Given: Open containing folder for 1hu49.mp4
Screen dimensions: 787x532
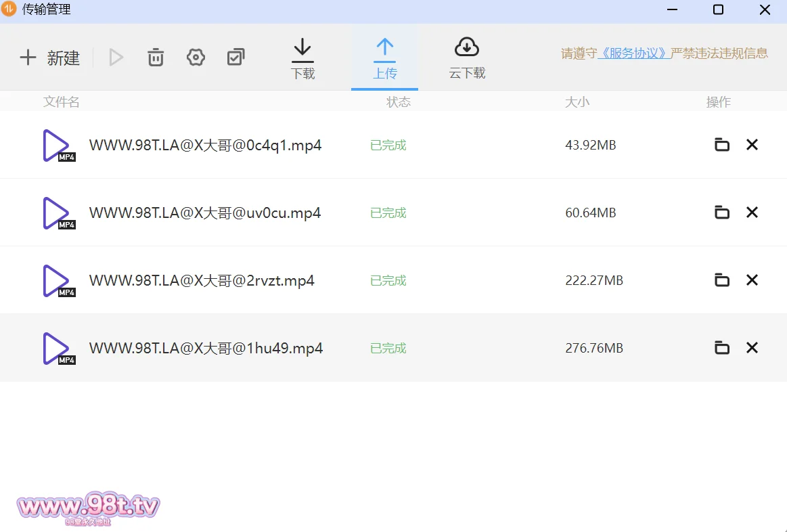Looking at the screenshot, I should [722, 348].
